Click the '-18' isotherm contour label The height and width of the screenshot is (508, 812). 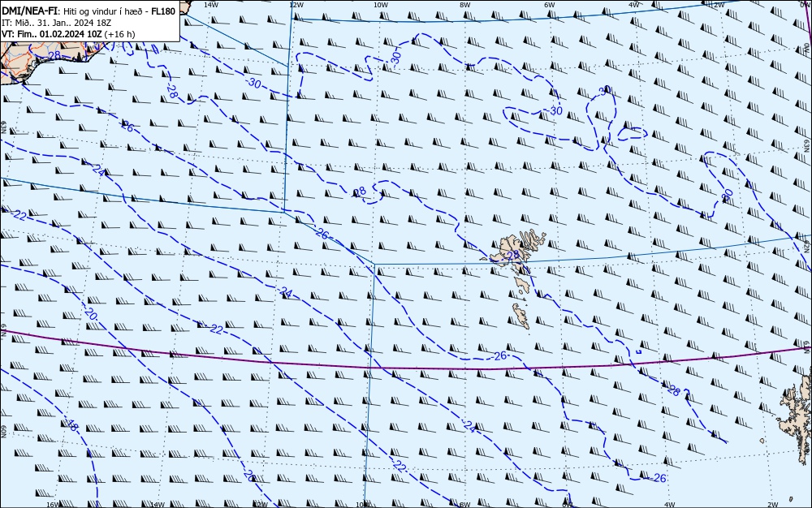71,425
